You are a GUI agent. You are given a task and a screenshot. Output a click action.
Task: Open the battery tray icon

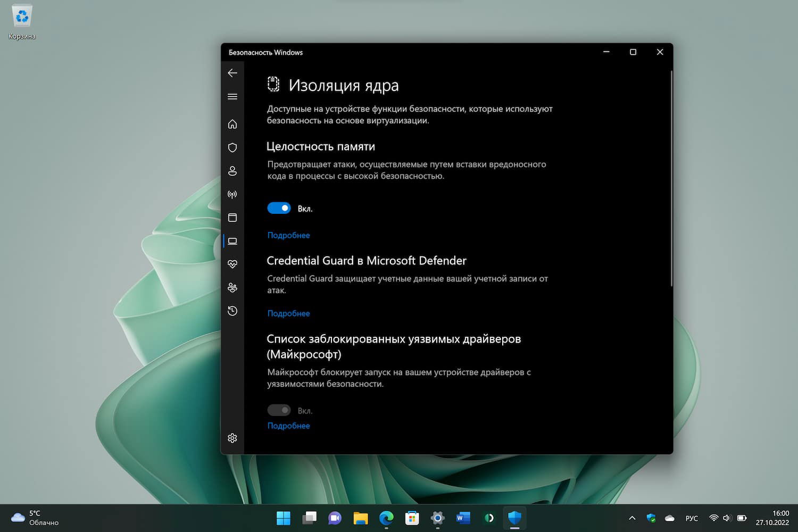point(742,518)
